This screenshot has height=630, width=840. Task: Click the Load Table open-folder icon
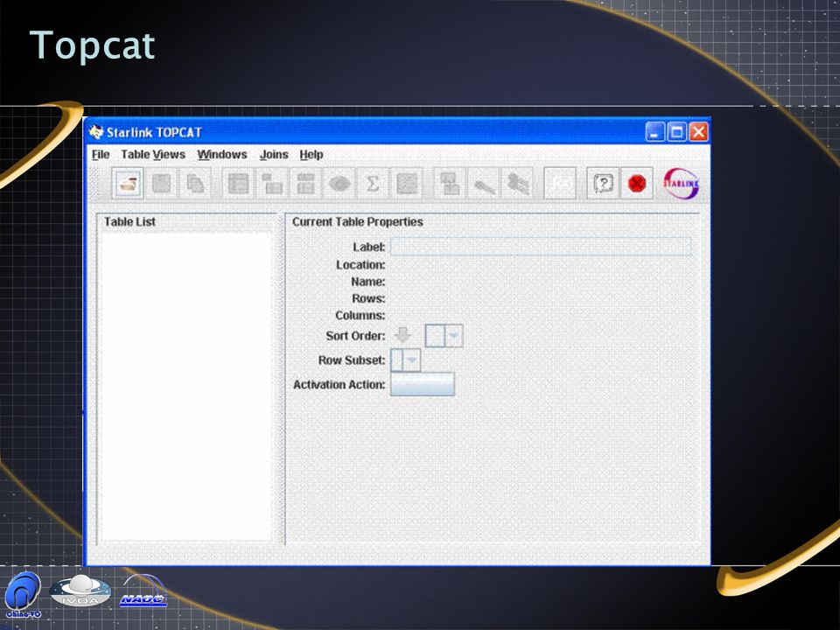coord(128,184)
